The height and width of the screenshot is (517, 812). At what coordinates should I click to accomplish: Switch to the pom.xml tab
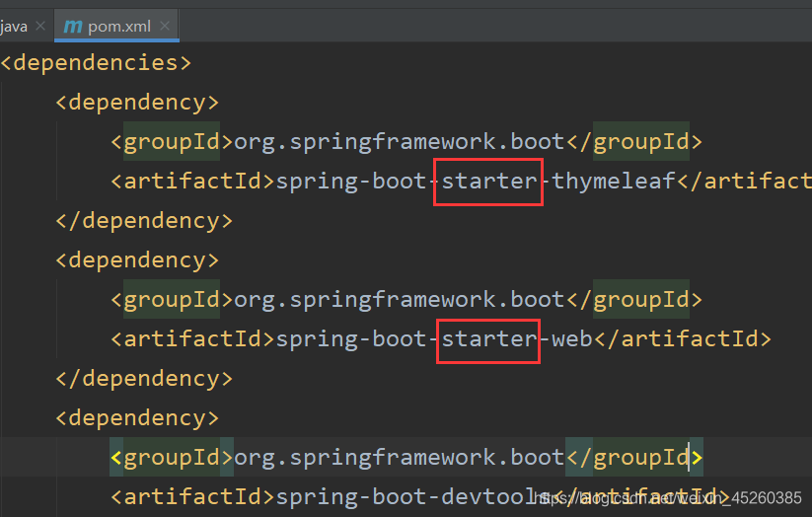(118, 26)
